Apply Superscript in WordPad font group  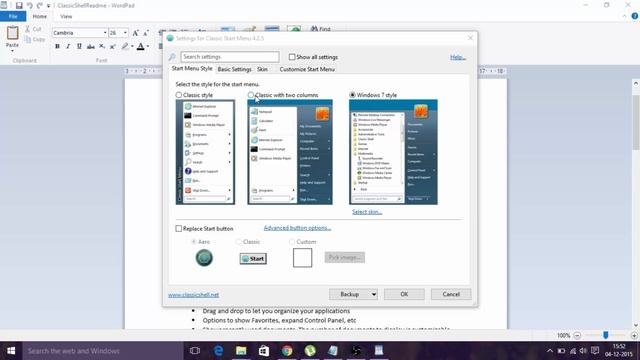(x=113, y=46)
